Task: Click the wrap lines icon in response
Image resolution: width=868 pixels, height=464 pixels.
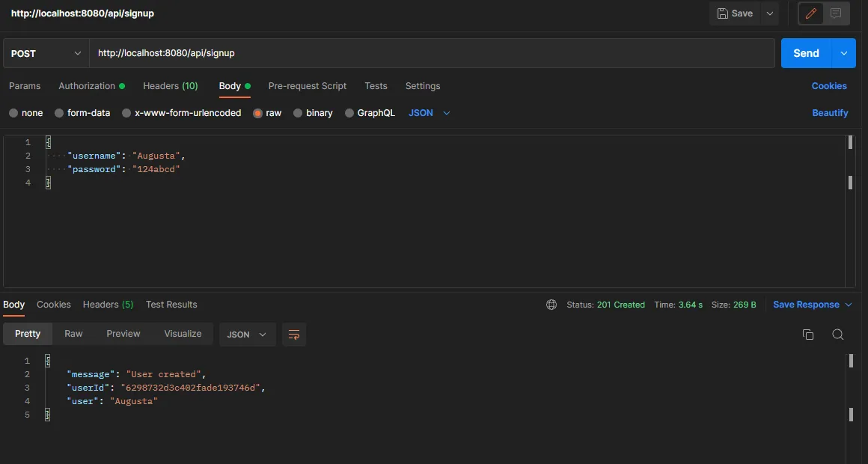Action: pyautogui.click(x=294, y=335)
